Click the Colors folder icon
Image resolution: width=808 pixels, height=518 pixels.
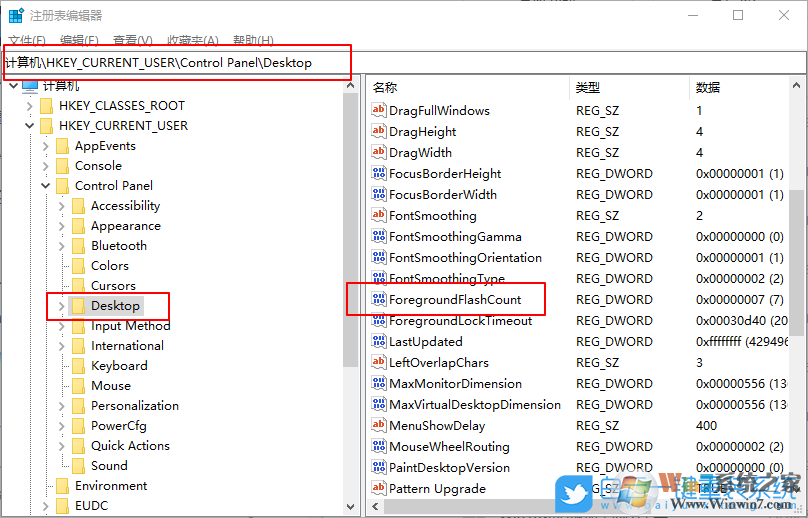coord(78,266)
